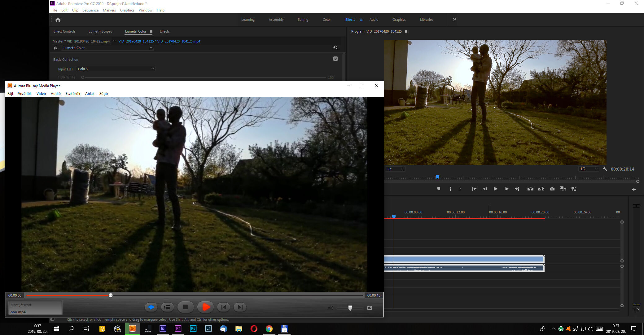The image size is (644, 335).
Task: Open the Súgó menu in Aurora player
Action: pyautogui.click(x=103, y=94)
